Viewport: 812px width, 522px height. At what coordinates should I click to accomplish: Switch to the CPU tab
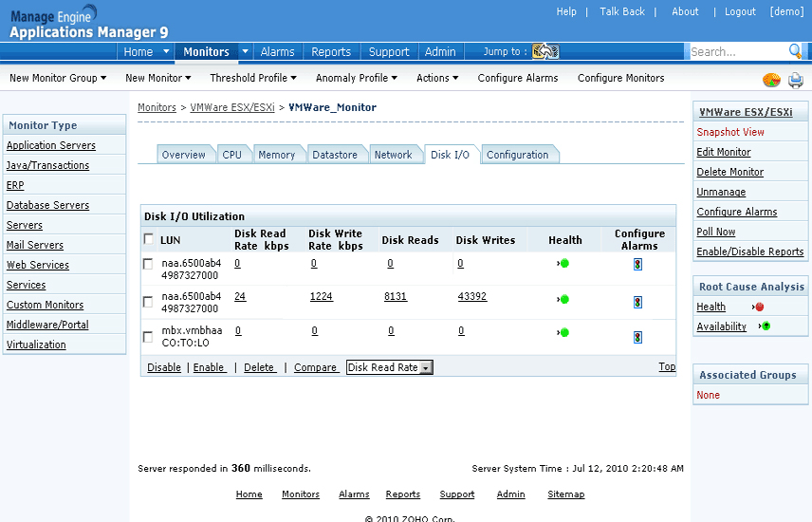(232, 155)
